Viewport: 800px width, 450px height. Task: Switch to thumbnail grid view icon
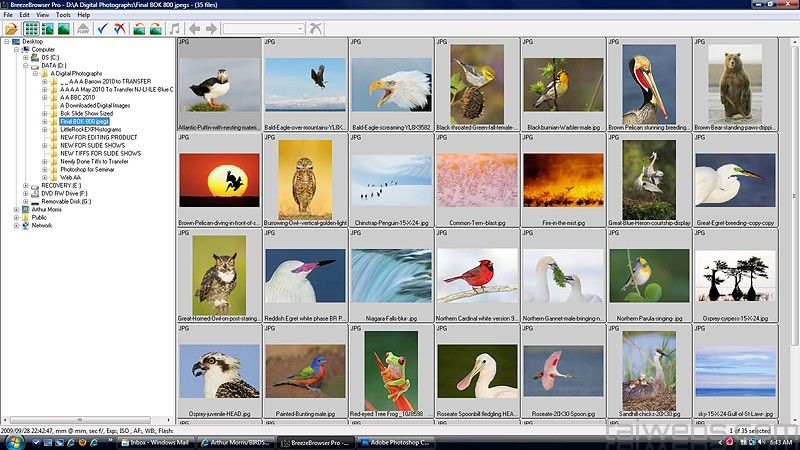click(31, 29)
